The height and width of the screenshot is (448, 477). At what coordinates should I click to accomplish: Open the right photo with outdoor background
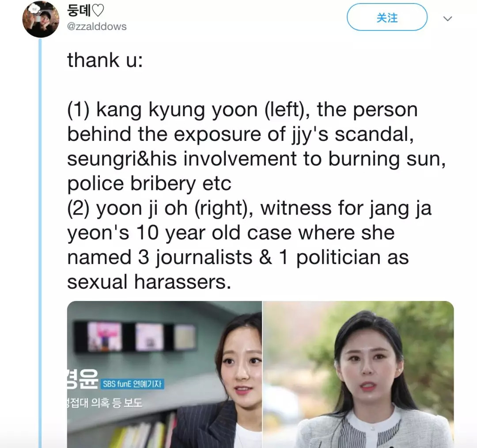coord(358,374)
